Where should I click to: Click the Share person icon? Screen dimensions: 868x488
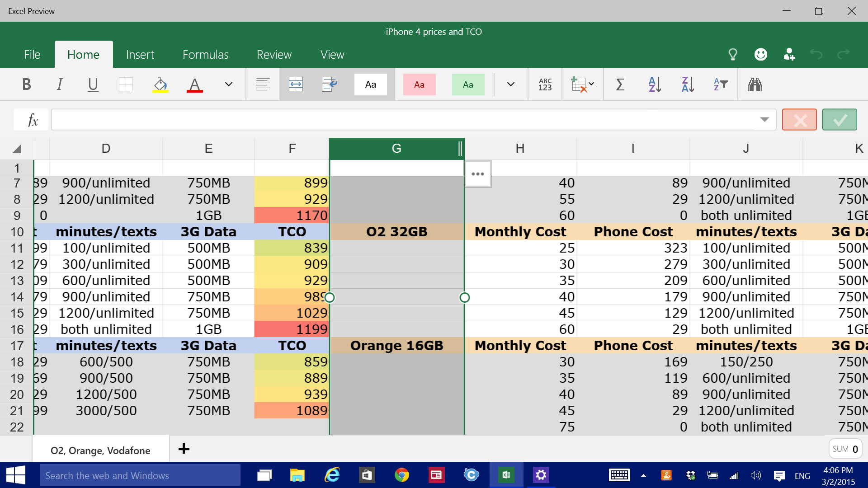pos(789,55)
